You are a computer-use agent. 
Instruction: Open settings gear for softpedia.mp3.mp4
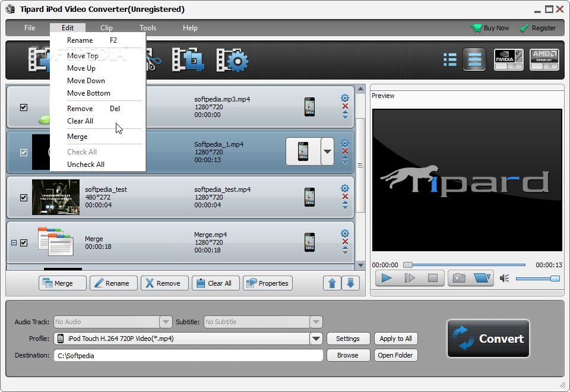pyautogui.click(x=344, y=98)
